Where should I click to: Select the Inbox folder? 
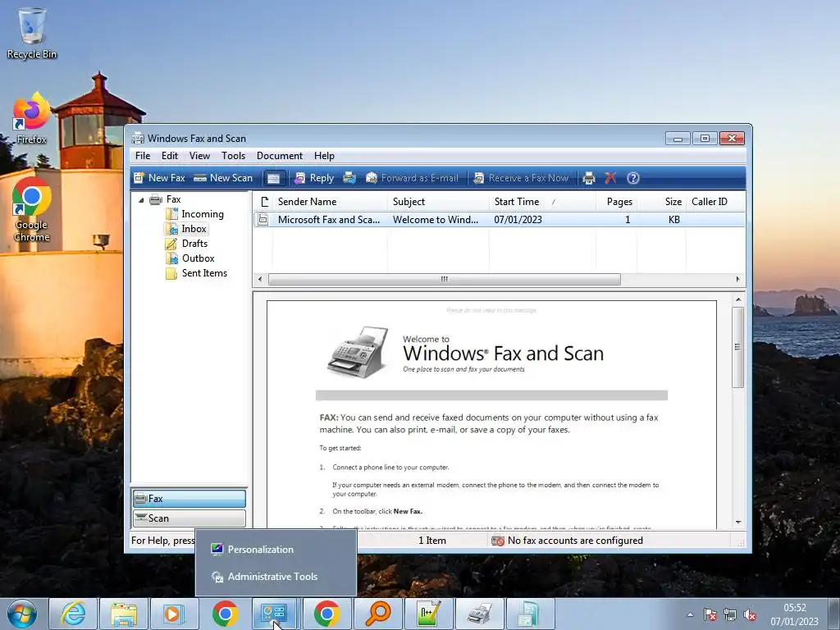pos(194,229)
